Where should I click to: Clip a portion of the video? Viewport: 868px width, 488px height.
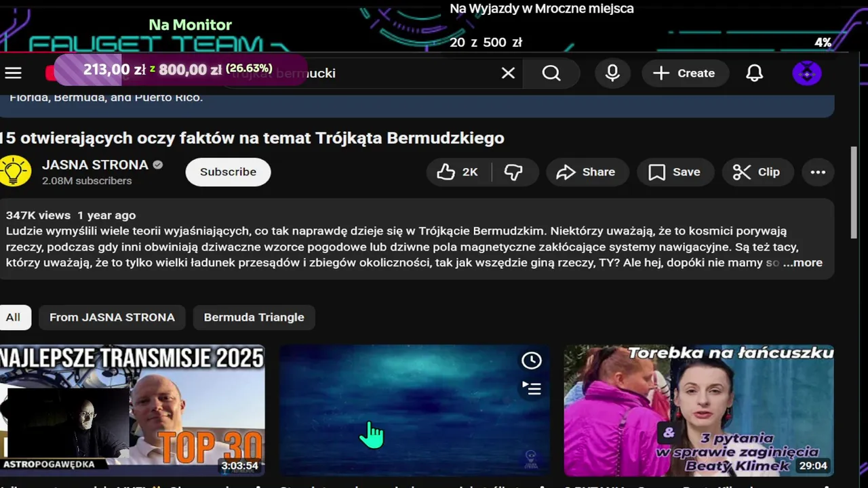pos(757,172)
